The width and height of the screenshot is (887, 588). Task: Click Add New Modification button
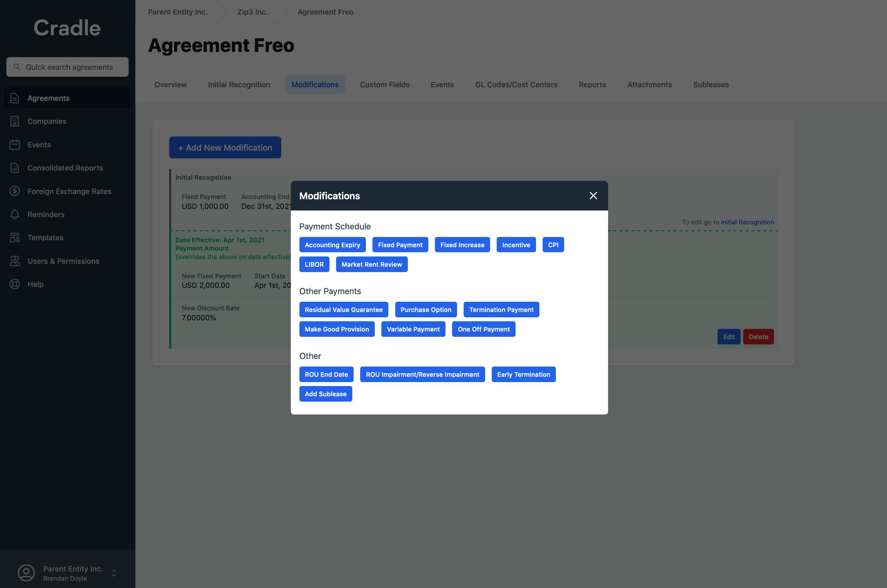[x=225, y=147]
